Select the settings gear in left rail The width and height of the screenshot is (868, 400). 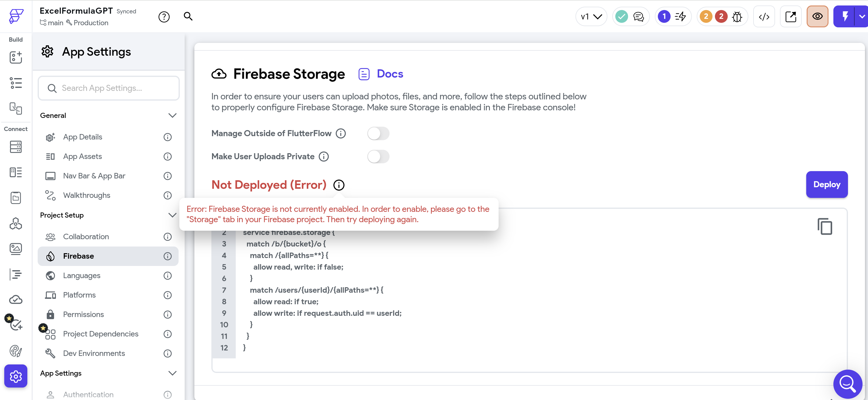point(16,376)
